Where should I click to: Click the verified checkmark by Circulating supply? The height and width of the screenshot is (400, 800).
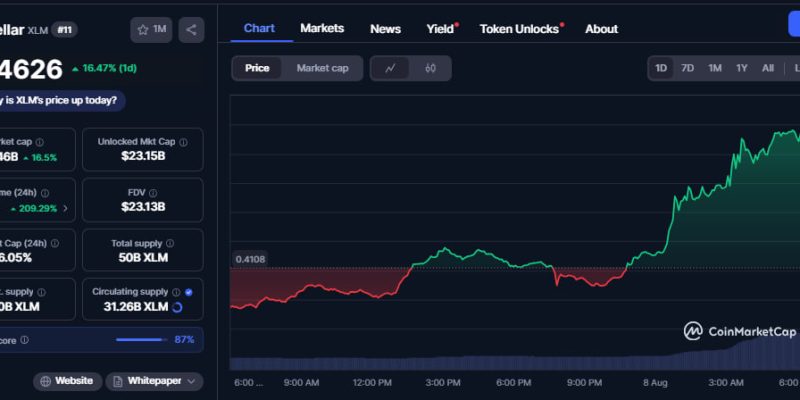[x=189, y=292]
